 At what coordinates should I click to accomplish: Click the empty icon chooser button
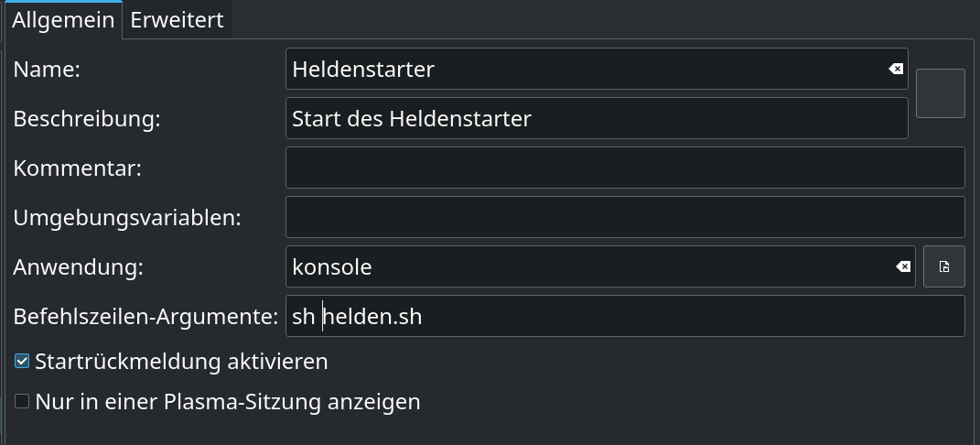[940, 93]
